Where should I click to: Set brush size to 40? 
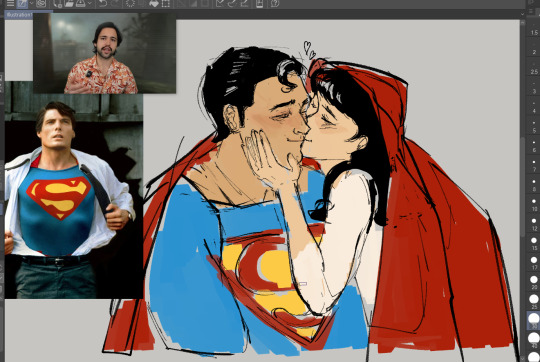[534, 341]
